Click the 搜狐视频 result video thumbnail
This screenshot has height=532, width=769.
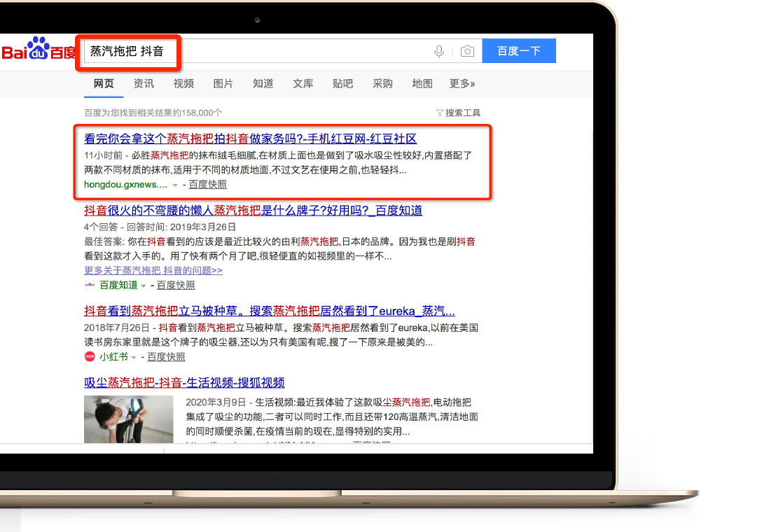129,419
